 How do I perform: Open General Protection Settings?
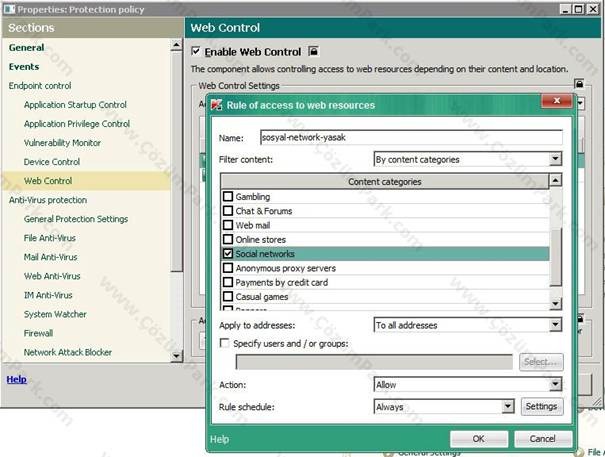point(76,219)
